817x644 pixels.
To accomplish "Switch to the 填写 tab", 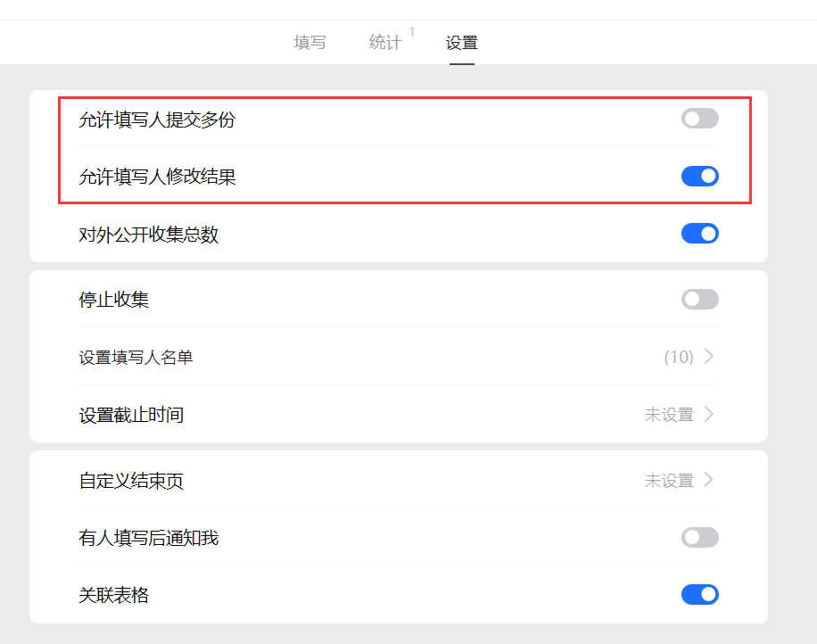I will click(309, 41).
